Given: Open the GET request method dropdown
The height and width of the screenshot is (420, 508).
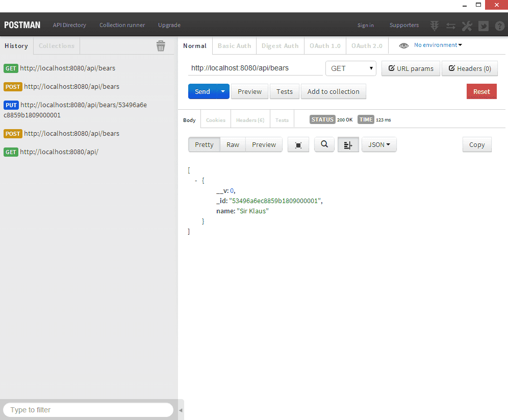Looking at the screenshot, I should click(x=350, y=68).
